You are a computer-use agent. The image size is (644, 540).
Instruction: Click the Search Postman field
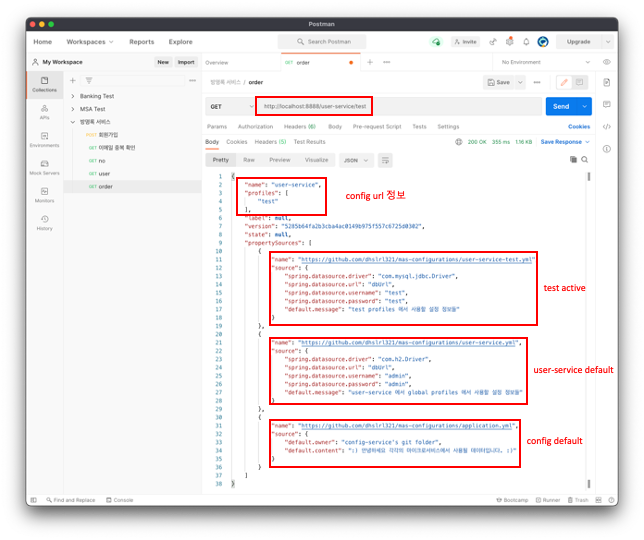click(322, 41)
